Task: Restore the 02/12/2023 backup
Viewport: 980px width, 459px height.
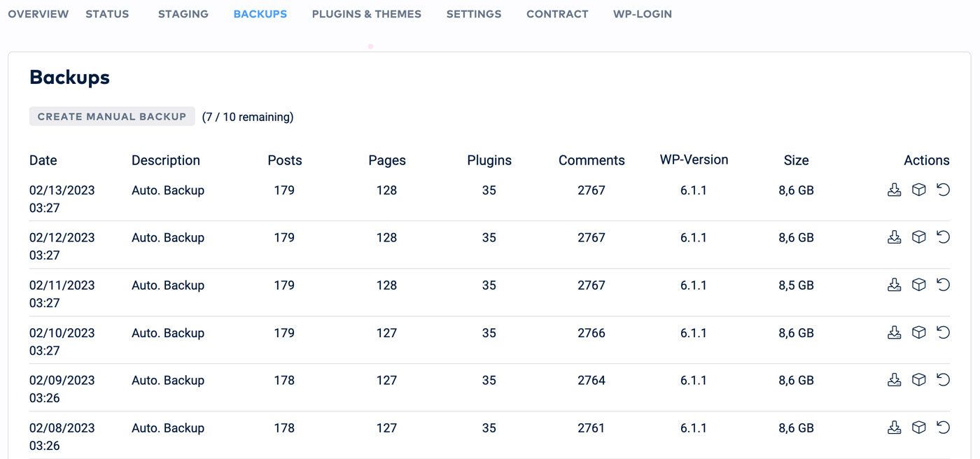Action: click(943, 236)
